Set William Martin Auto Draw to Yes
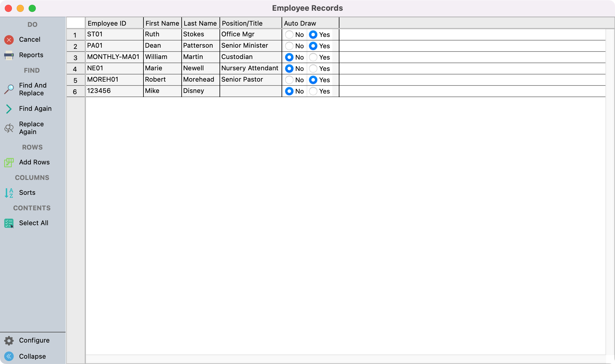615x364 pixels. click(x=313, y=57)
